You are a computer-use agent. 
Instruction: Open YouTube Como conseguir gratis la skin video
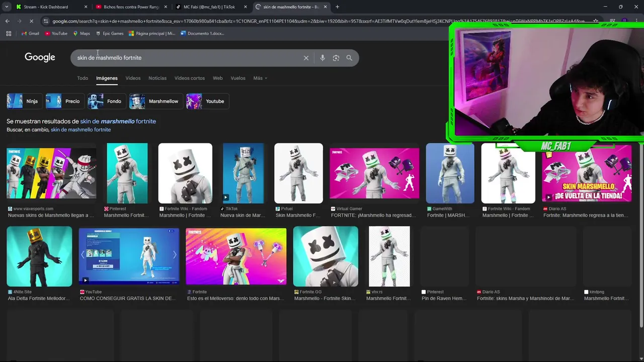coord(129,256)
